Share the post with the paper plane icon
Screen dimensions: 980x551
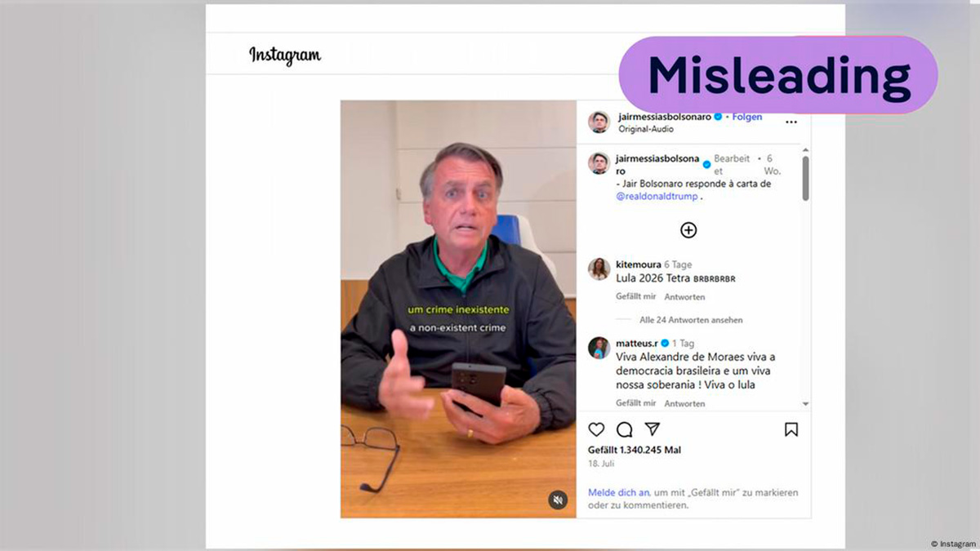(x=653, y=429)
